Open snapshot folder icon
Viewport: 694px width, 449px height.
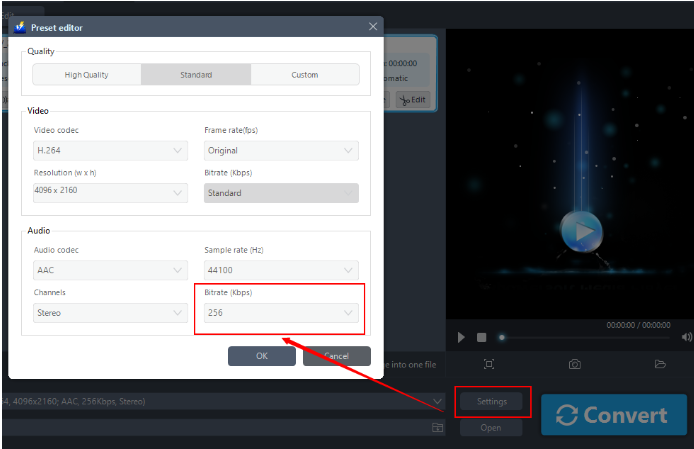click(660, 364)
